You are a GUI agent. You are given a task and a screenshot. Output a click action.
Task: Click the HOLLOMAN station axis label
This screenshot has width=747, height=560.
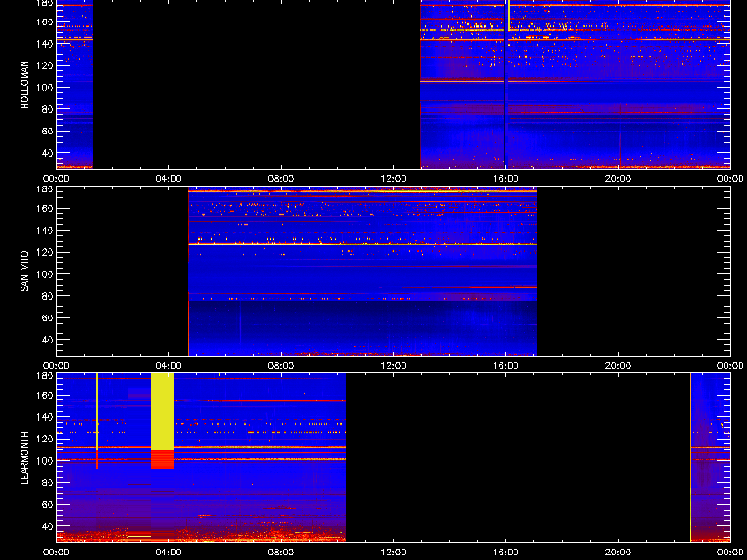pos(25,85)
